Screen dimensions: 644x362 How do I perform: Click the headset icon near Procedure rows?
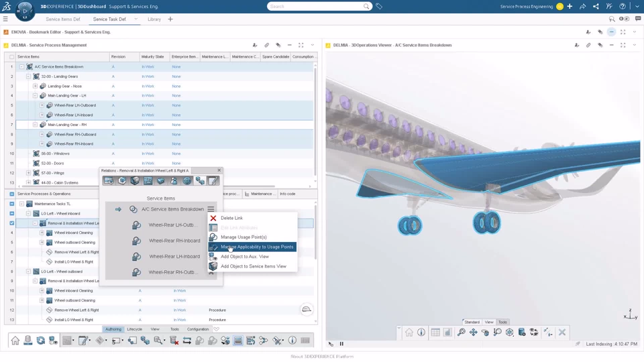coord(307,310)
